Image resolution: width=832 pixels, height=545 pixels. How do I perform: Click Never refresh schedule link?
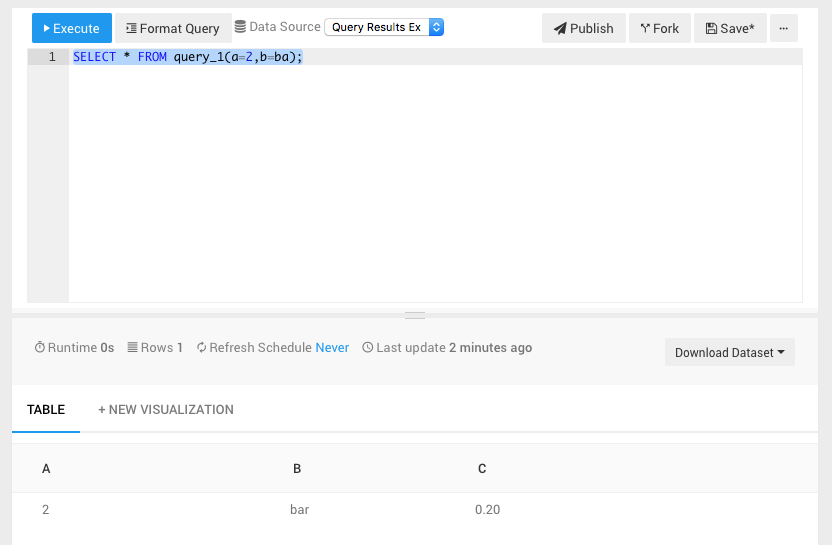[332, 348]
